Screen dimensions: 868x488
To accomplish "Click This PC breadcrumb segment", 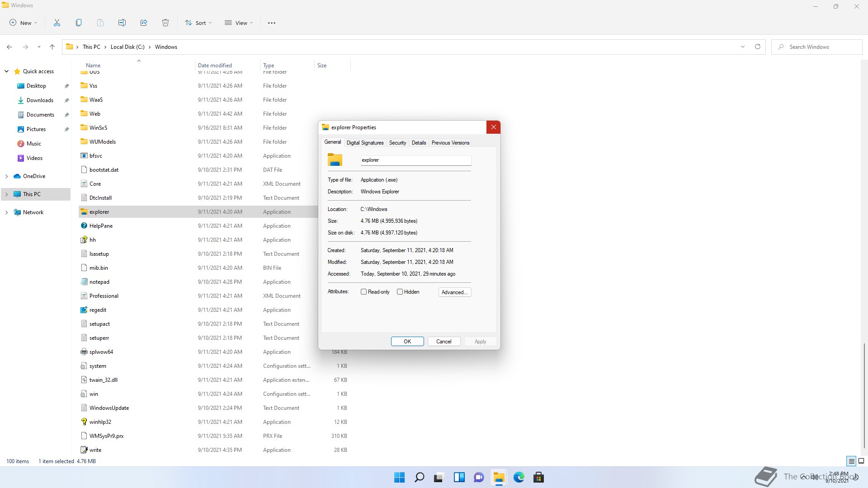I will 91,47.
